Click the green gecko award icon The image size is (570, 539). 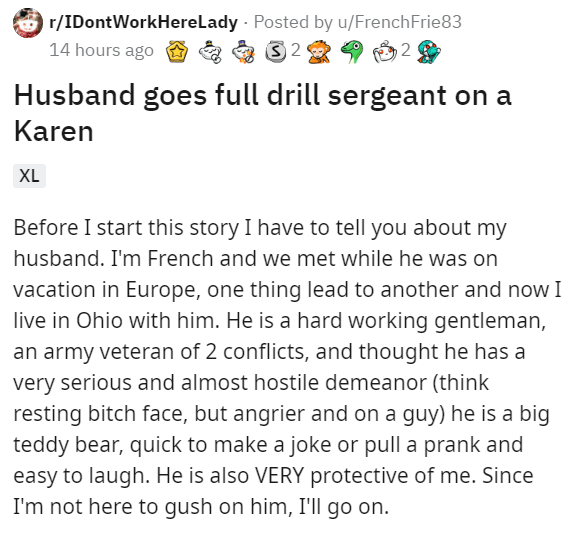pyautogui.click(x=352, y=52)
